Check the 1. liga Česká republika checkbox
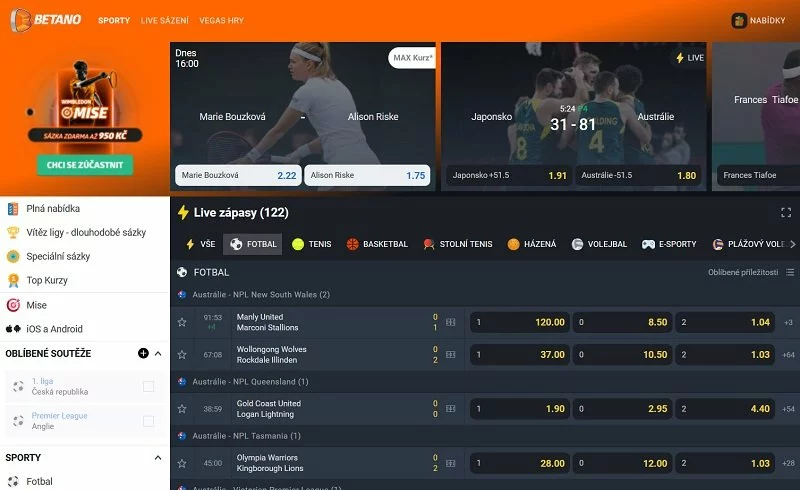800x490 pixels. point(148,386)
